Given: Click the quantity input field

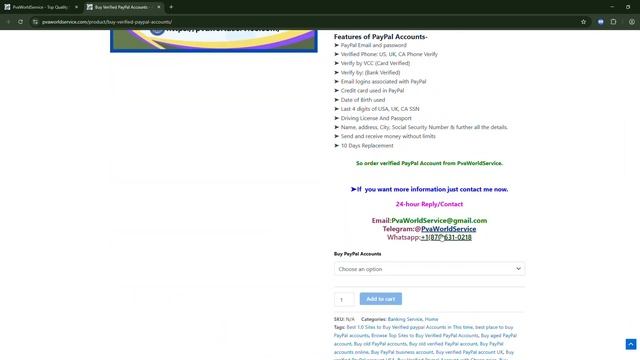Looking at the screenshot, I should click(x=344, y=299).
